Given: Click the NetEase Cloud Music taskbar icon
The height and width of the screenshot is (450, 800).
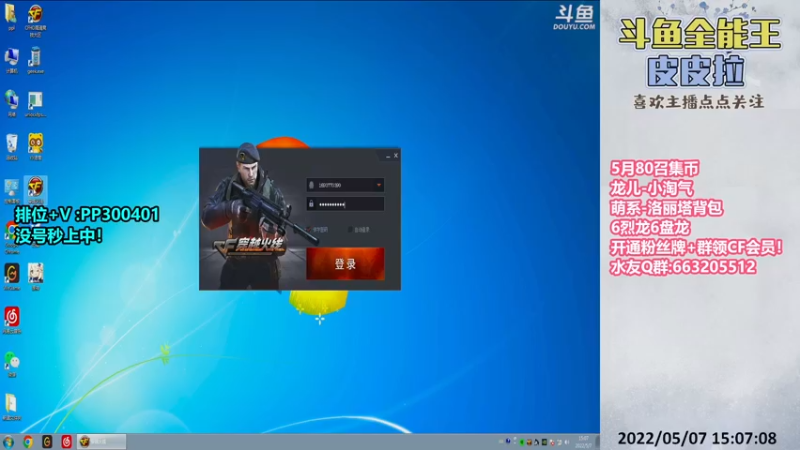Looking at the screenshot, I should coord(66,442).
